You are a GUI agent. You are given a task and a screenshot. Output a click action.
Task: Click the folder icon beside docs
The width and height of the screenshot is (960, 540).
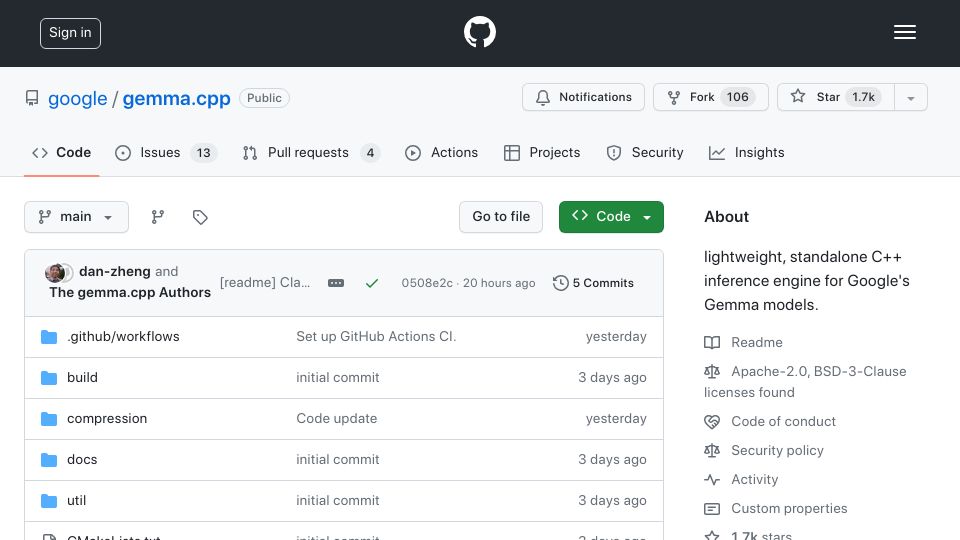(49, 460)
